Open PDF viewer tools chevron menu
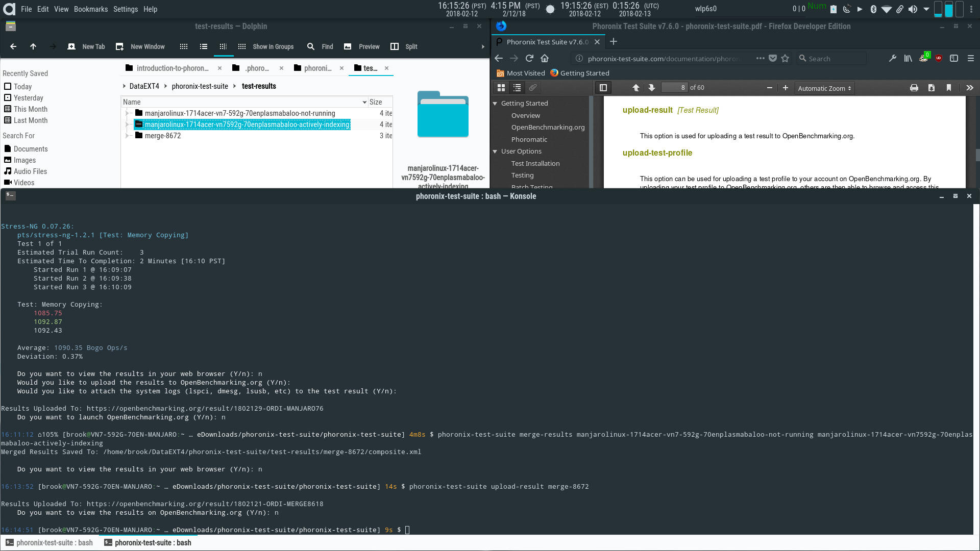980x551 pixels. 970,88
